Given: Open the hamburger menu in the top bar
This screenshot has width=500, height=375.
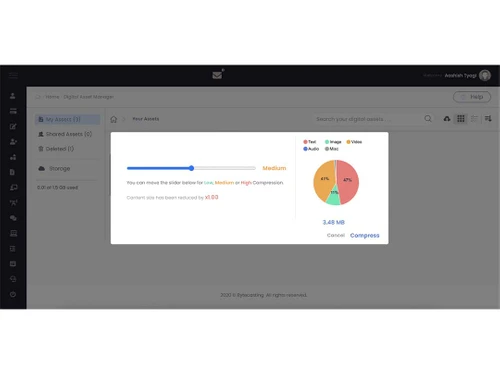Looking at the screenshot, I should 13,75.
